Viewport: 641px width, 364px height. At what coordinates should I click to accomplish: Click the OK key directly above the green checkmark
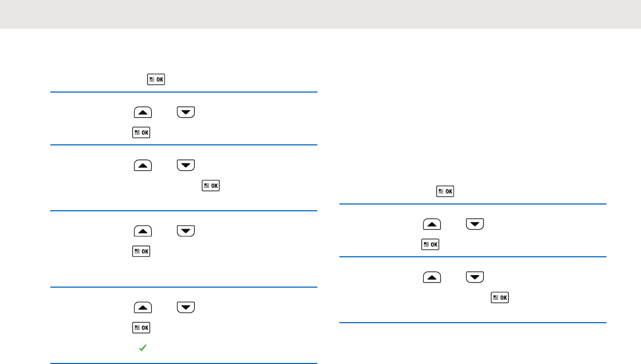coord(142,327)
